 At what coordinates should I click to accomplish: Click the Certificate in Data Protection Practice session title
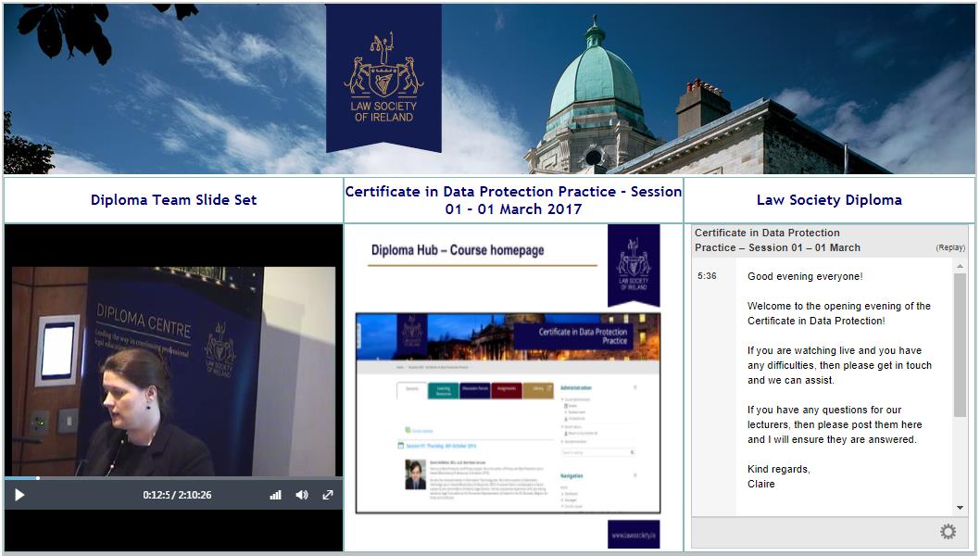pos(513,199)
